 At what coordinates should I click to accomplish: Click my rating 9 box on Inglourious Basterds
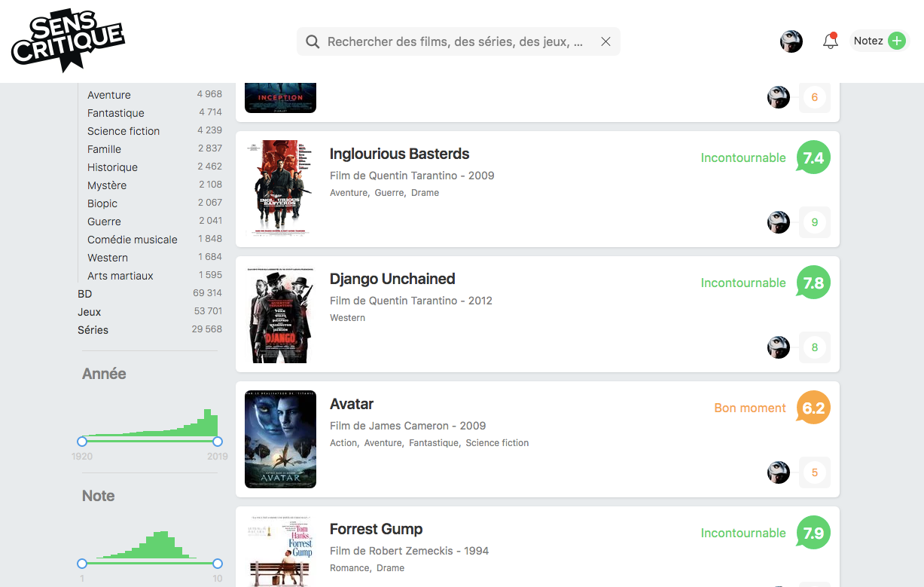pos(815,222)
